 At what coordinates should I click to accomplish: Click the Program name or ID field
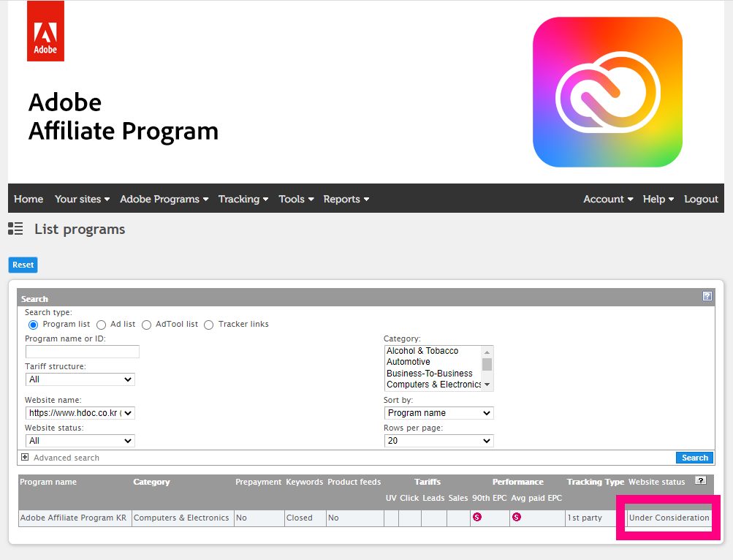83,352
